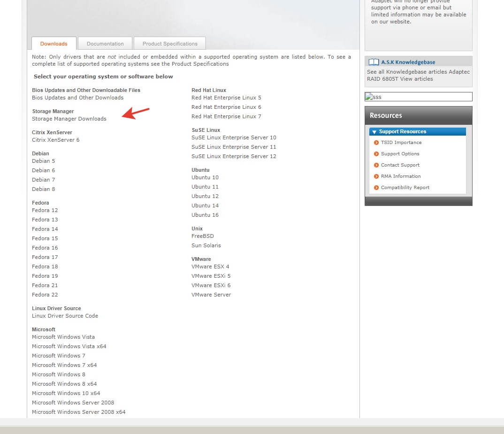Open Debian 7 driver downloads

[x=43, y=179]
